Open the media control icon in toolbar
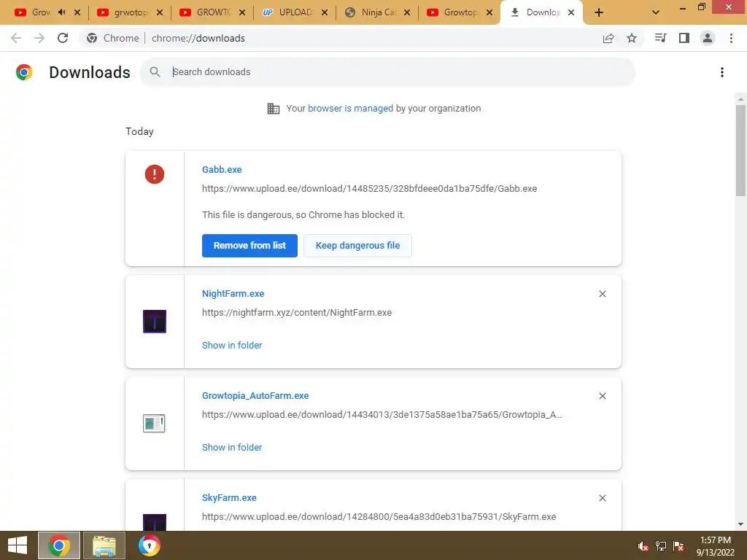The width and height of the screenshot is (747, 560). pyautogui.click(x=661, y=38)
